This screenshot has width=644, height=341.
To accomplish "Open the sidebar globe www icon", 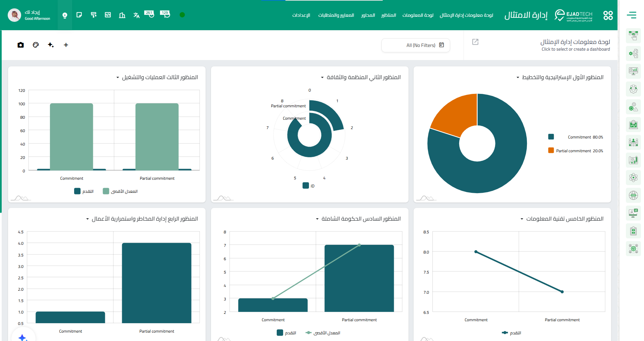I will click(633, 195).
